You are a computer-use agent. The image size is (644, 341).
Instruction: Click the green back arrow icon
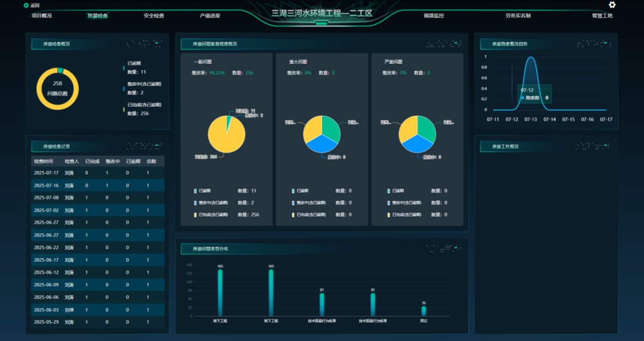[26, 5]
